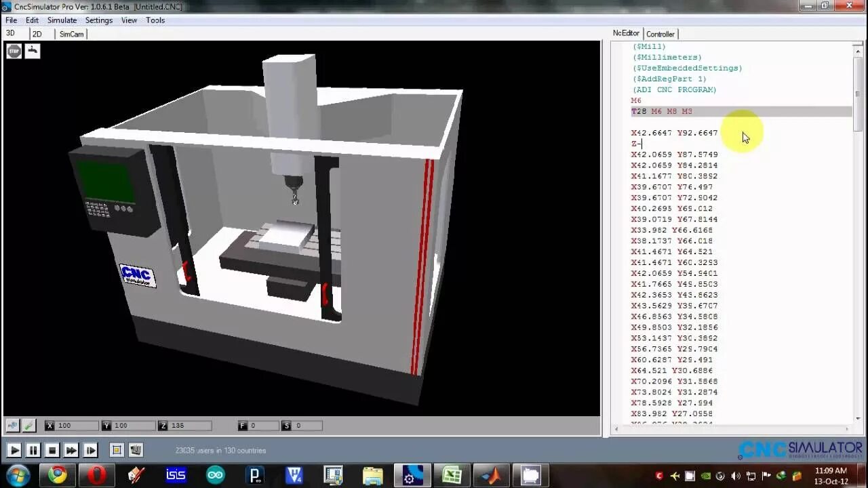Image resolution: width=868 pixels, height=488 pixels.
Task: Click the Y coordinate field showing 100
Action: pos(134,426)
